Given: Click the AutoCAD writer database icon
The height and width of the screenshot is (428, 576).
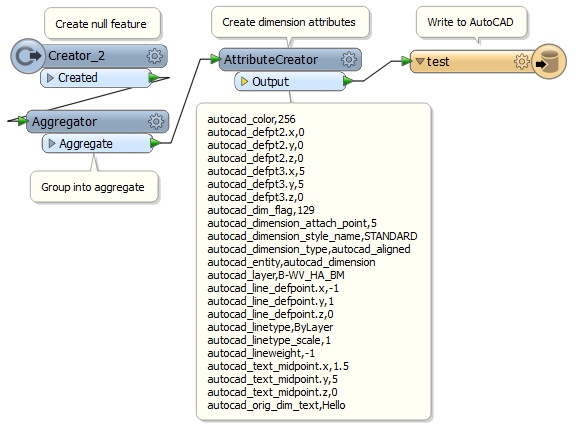Looking at the screenshot, I should tap(549, 61).
